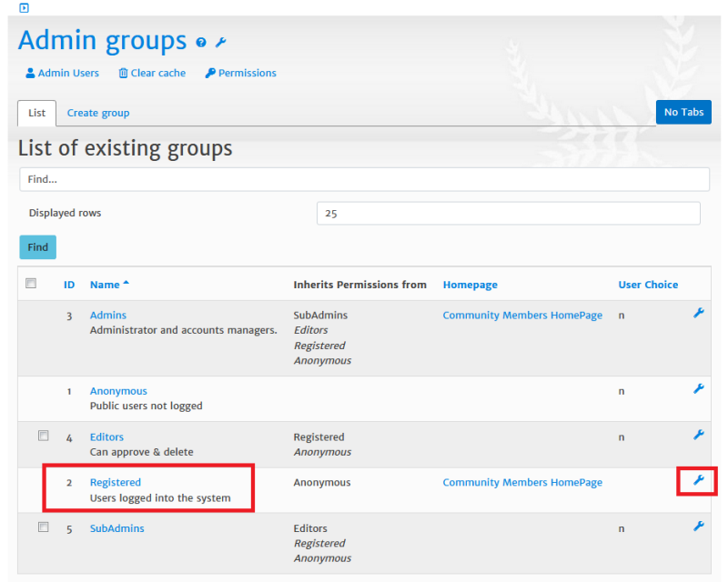This screenshot has height=582, width=728.
Task: Switch to the Create group tab
Action: click(98, 114)
